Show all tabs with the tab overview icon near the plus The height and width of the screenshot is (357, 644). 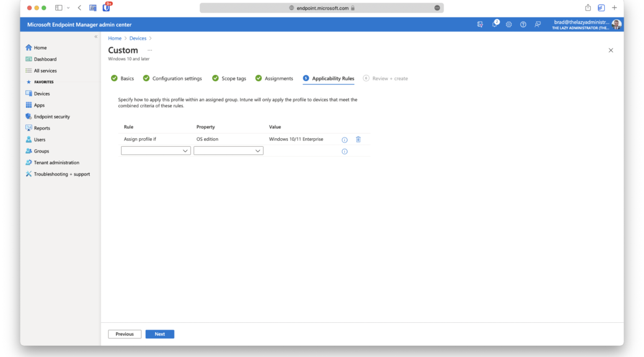(601, 8)
